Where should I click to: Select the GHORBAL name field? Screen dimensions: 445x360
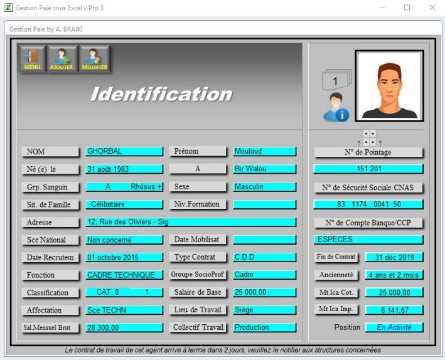[x=124, y=151]
